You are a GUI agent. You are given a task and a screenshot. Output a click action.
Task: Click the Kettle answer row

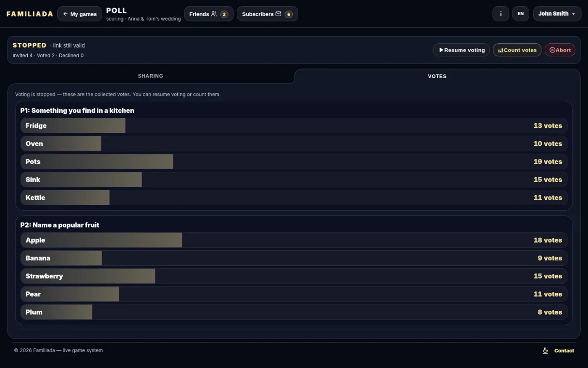[294, 198]
